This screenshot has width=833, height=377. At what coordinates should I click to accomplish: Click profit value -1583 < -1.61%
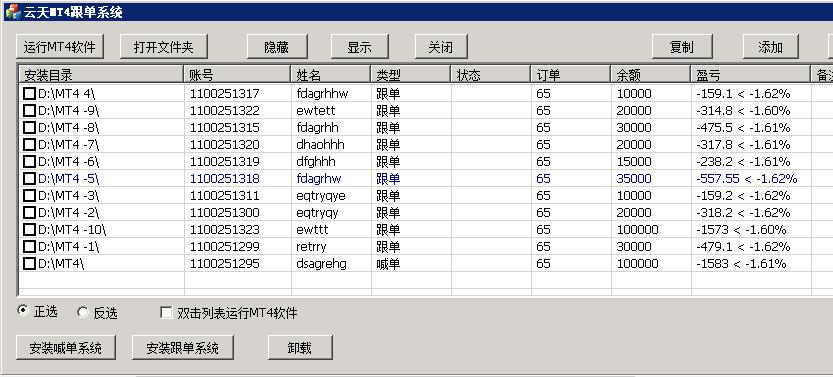(x=741, y=264)
